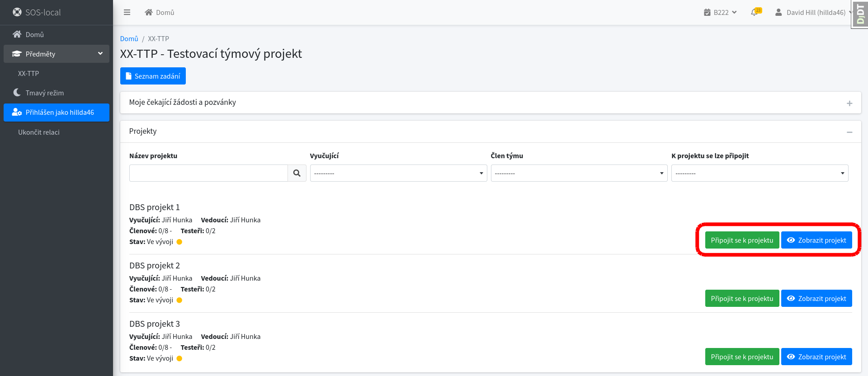
Task: Join DBS projekt 3 via Připojit se
Action: 742,357
